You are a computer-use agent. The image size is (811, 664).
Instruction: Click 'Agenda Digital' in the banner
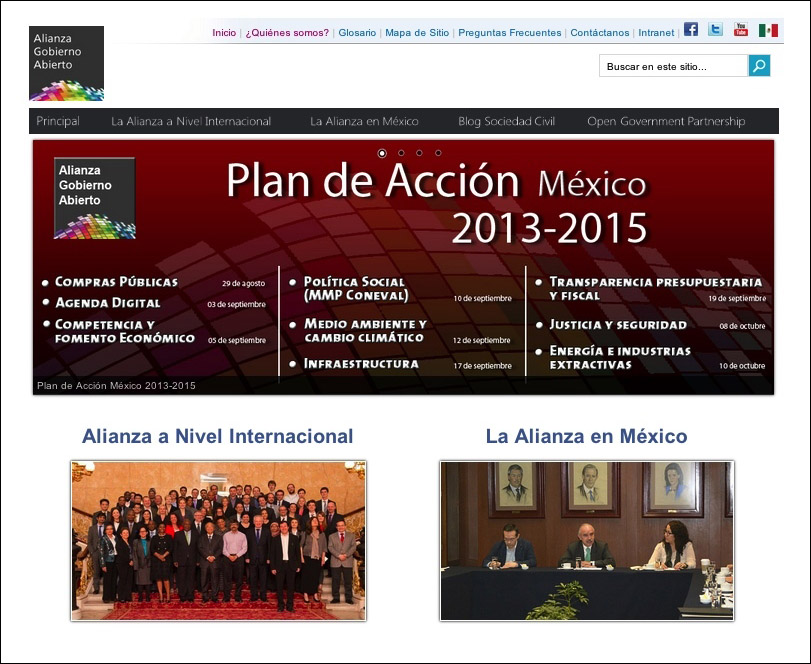pos(108,303)
